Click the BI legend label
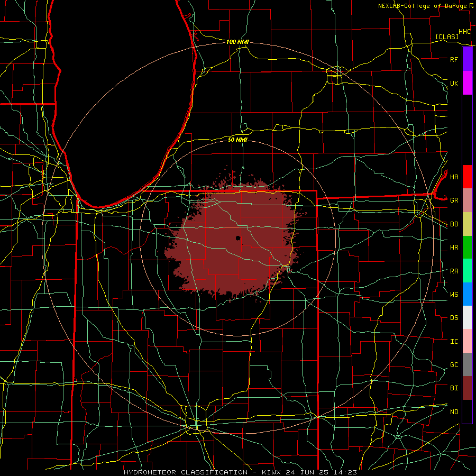Viewport: 476px width, 476px height. (454, 388)
